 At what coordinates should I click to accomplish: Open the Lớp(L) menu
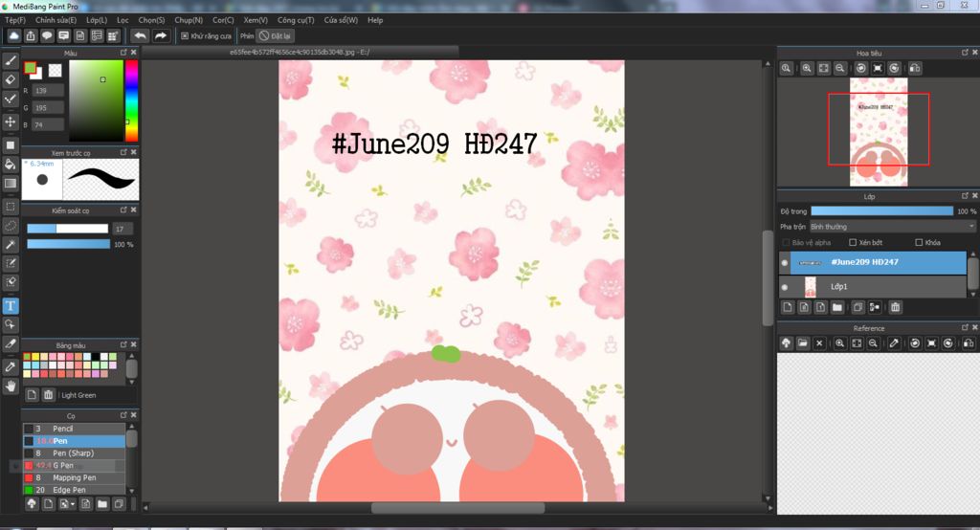(x=97, y=20)
